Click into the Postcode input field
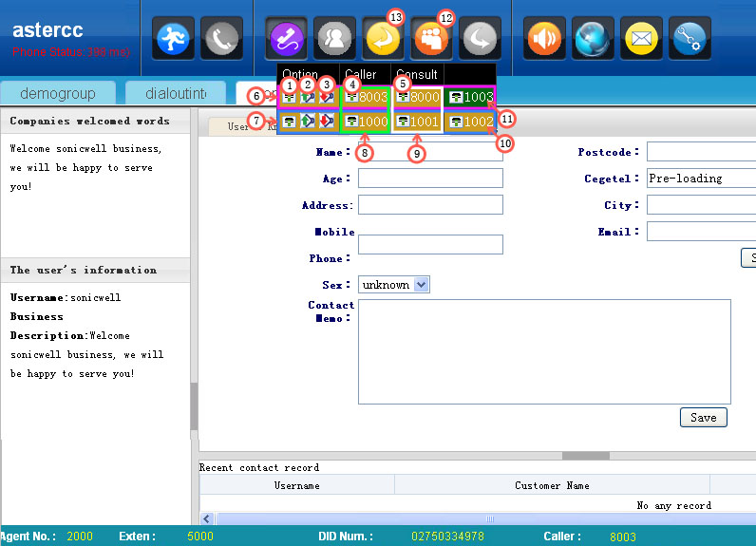The width and height of the screenshot is (756, 546). click(701, 152)
